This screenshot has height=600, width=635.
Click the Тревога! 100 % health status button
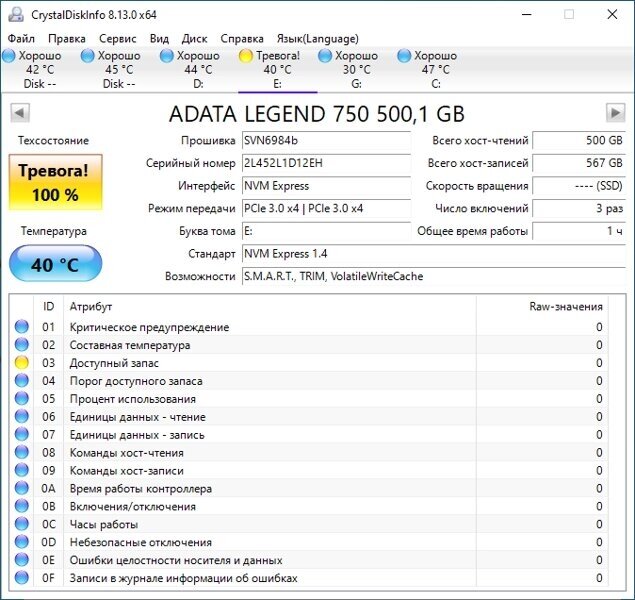click(55, 182)
